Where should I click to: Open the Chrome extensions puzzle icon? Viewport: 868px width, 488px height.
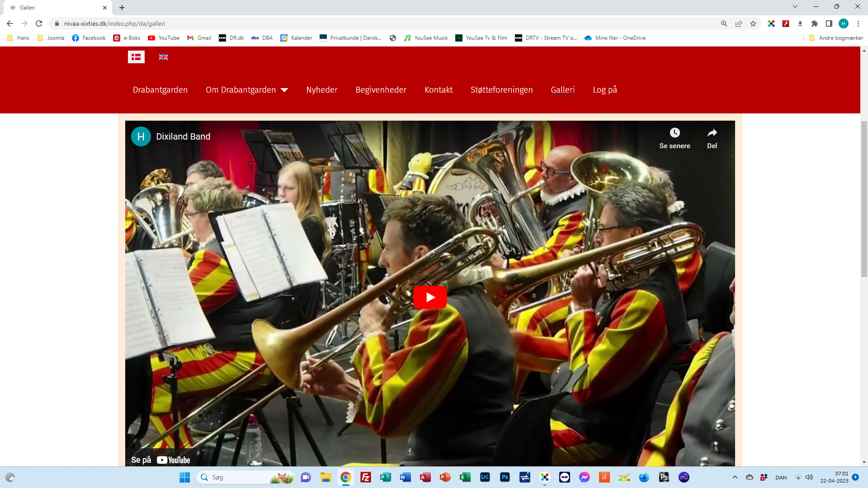tap(815, 23)
